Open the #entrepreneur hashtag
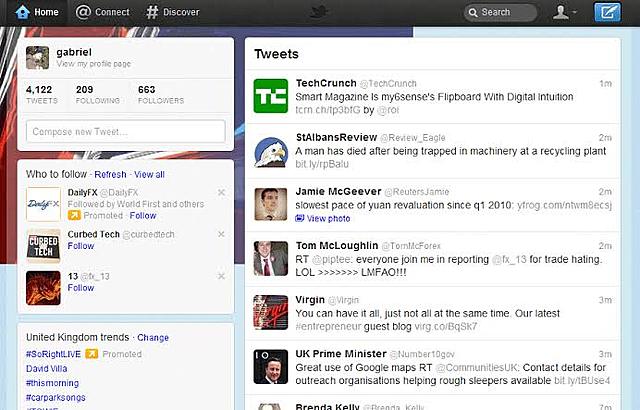 click(328, 327)
